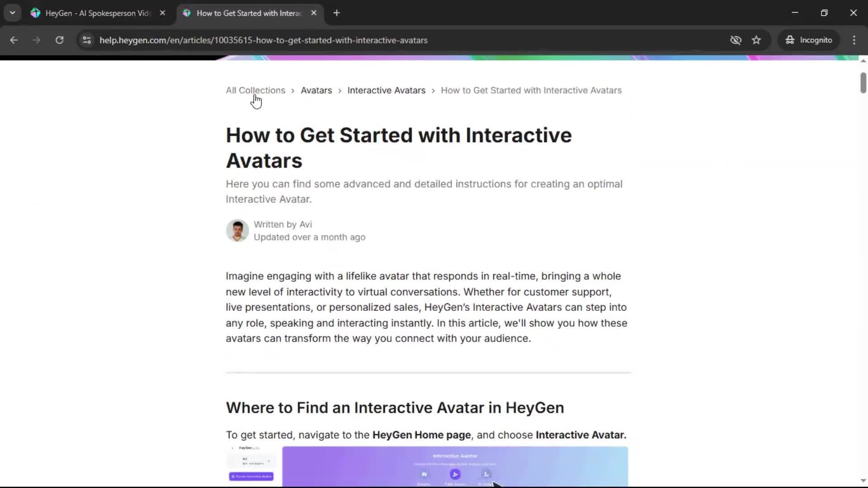Screen dimensions: 868x488
Task: Go to Avatars breadcrumb link
Action: pyautogui.click(x=316, y=90)
